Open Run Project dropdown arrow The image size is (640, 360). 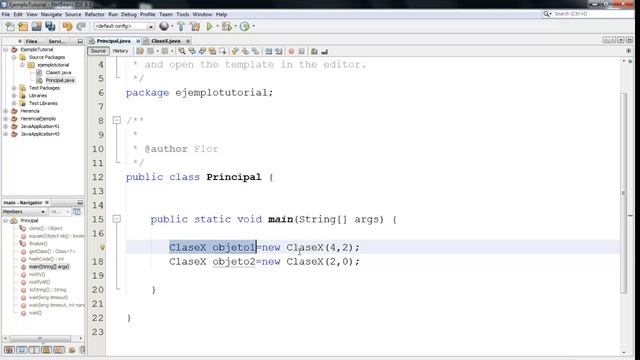coord(217,27)
